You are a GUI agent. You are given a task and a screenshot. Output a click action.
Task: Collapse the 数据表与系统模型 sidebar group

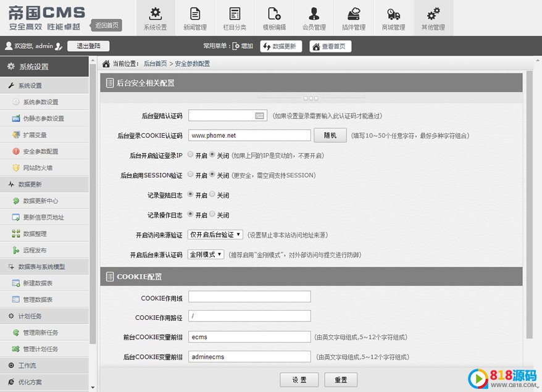44,267
